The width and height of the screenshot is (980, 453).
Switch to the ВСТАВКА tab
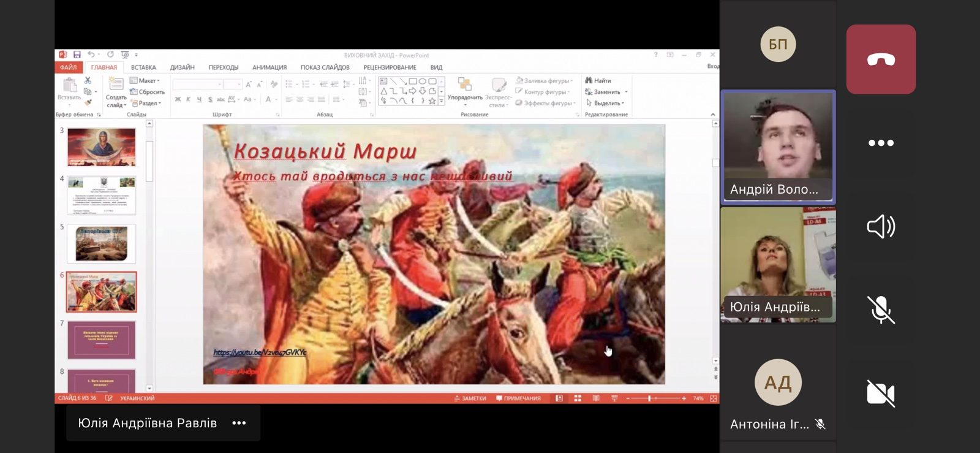(x=143, y=67)
